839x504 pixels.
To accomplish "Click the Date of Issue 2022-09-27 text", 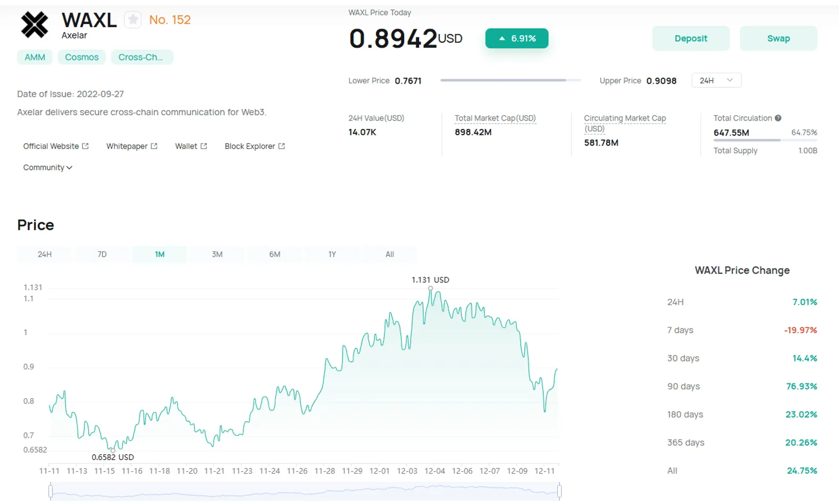I will coord(70,94).
